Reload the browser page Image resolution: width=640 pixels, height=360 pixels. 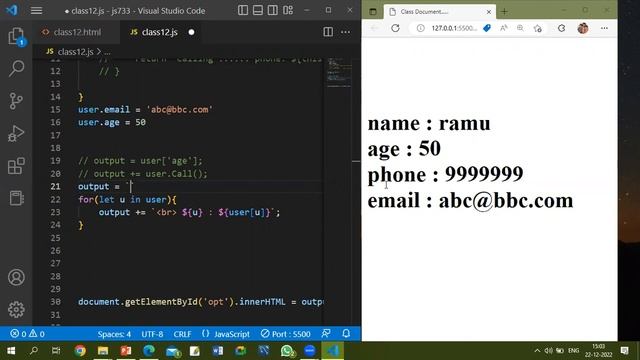click(395, 28)
